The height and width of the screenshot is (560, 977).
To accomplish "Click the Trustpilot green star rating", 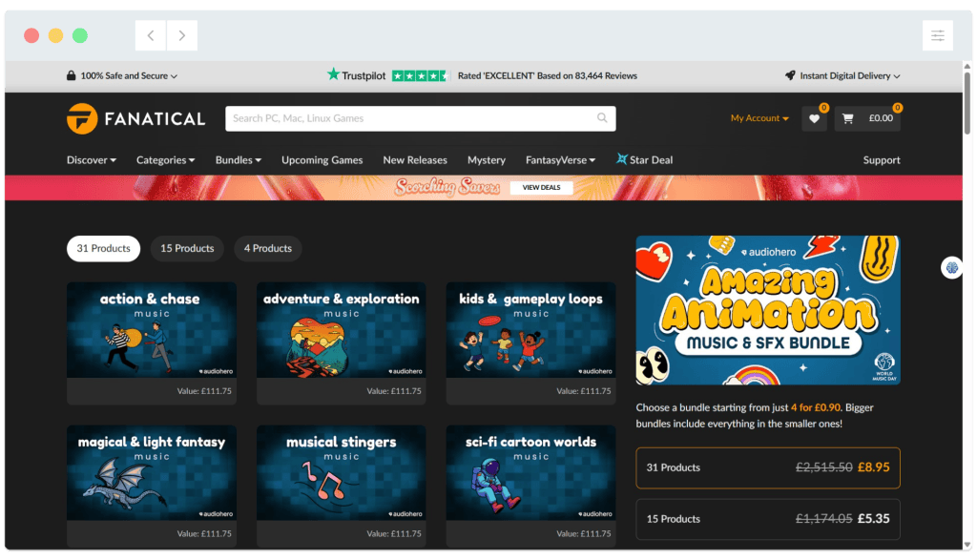I will coord(420,76).
